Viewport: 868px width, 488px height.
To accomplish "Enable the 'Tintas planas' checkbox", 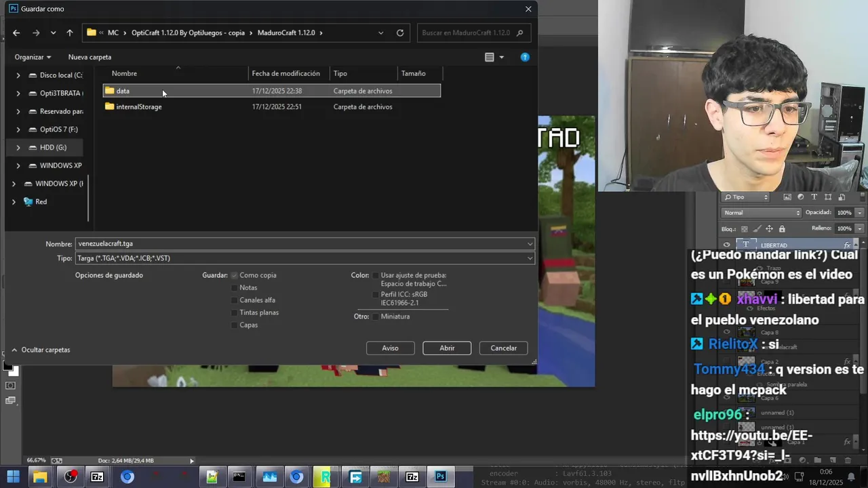I will coord(235,312).
